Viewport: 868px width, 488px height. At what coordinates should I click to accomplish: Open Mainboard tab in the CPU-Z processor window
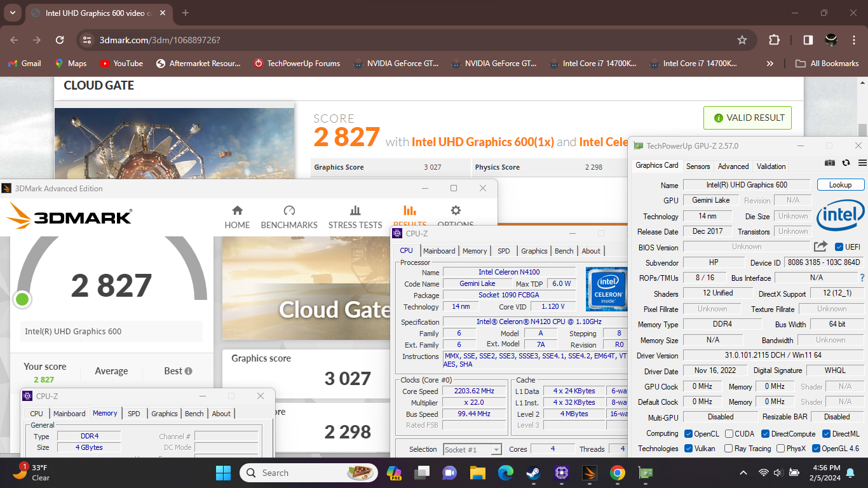click(438, 251)
